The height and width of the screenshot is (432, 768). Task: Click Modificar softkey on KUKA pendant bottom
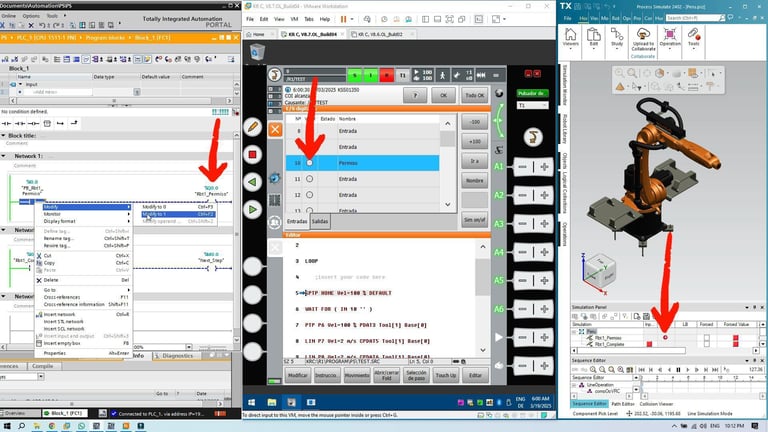point(298,375)
